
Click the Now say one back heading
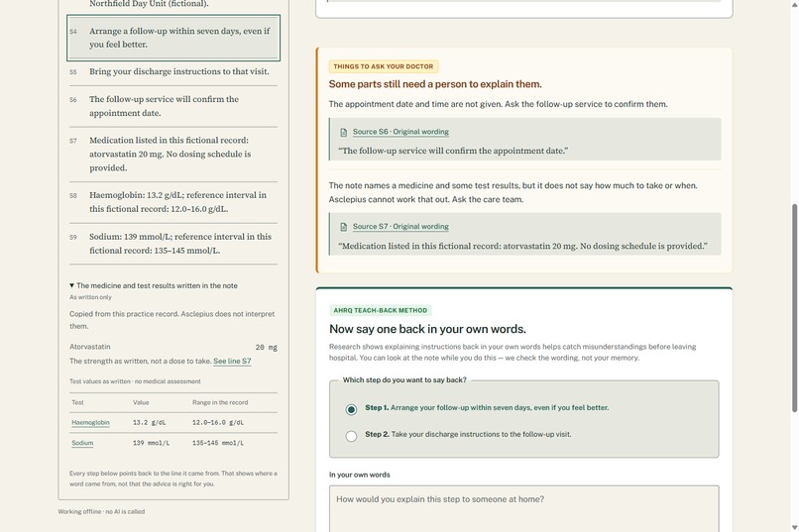[427, 329]
